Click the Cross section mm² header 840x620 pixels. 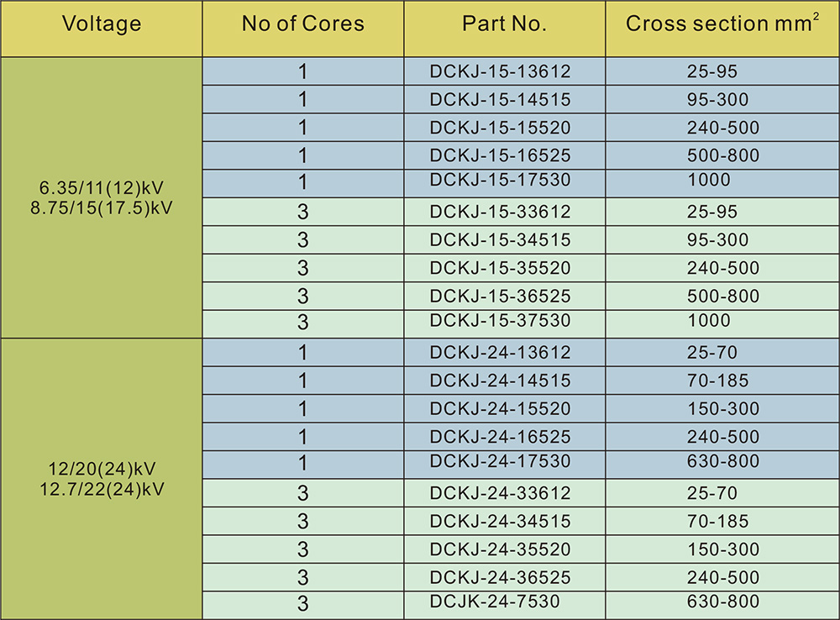(x=722, y=24)
